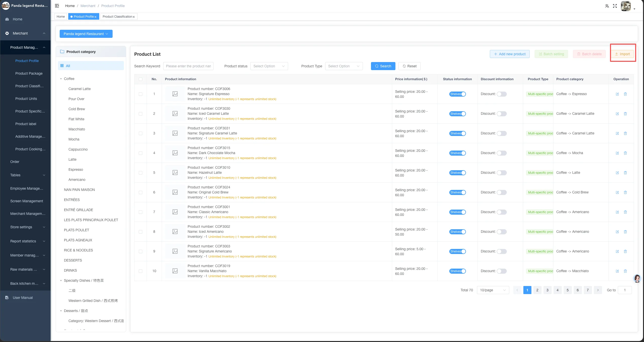
Task: Open the Panda legend Restaurant store selector
Action: (86, 34)
